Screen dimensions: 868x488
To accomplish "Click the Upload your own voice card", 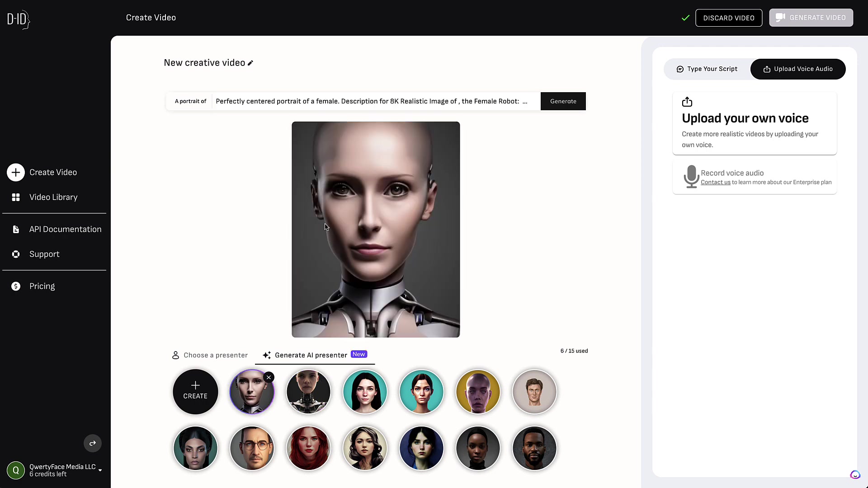I will pos(755,123).
